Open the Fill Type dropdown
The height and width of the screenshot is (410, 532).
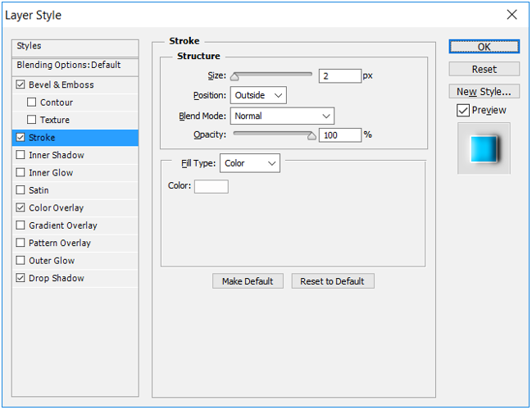coord(250,163)
